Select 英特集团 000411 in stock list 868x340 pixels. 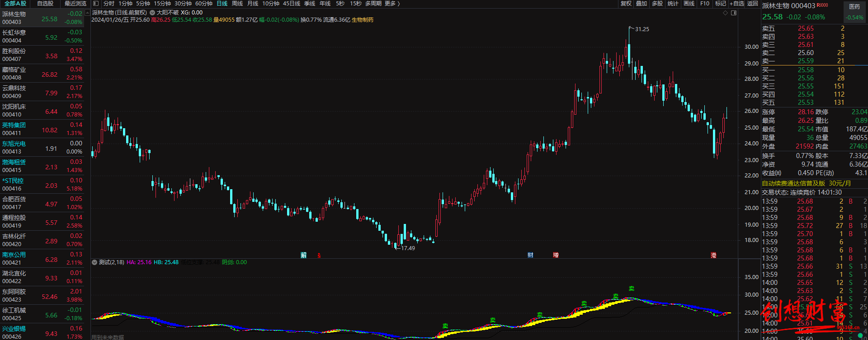(42, 129)
